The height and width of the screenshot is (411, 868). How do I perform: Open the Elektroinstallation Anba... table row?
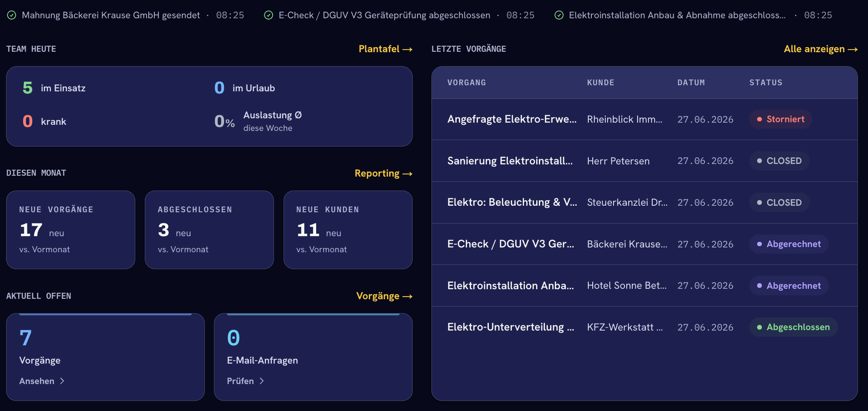click(x=645, y=286)
